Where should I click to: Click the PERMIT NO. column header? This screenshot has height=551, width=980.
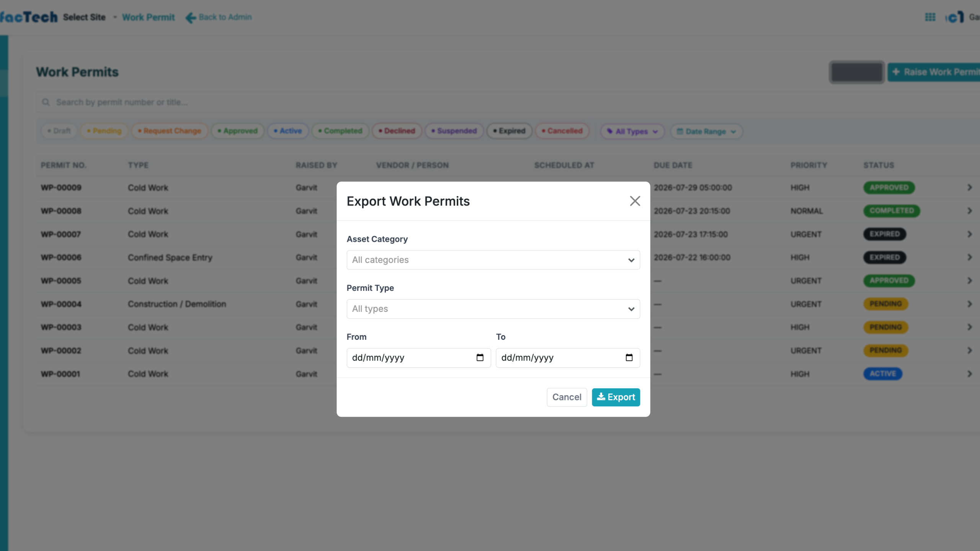64,165
